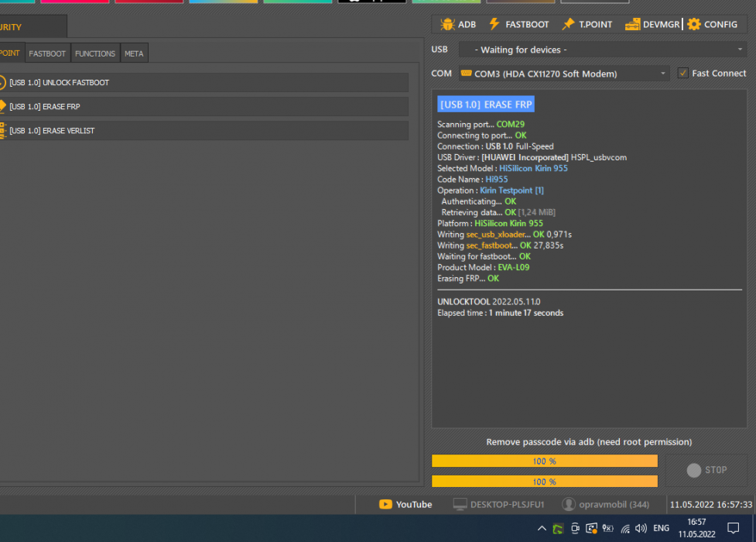This screenshot has height=542, width=756.
Task: Open the YouTube link label
Action: (414, 504)
